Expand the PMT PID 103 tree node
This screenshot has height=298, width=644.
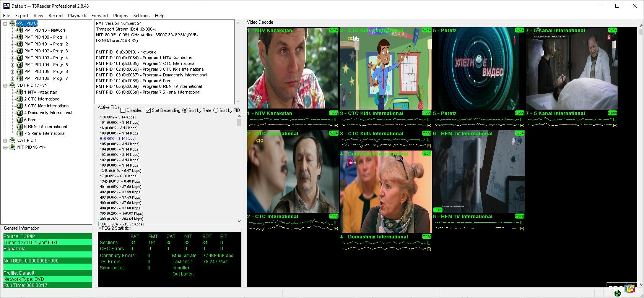point(12,58)
